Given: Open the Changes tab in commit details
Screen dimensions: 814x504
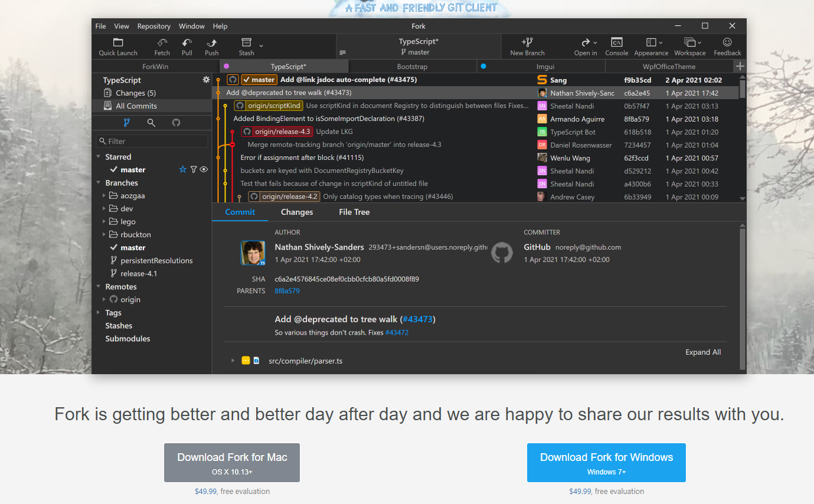Looking at the screenshot, I should (x=297, y=212).
